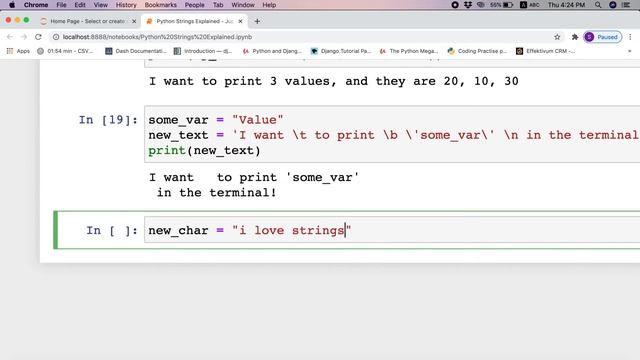Viewport: 640px width, 360px height.
Task: Open the View menu
Action: pyautogui.click(x=100, y=5)
